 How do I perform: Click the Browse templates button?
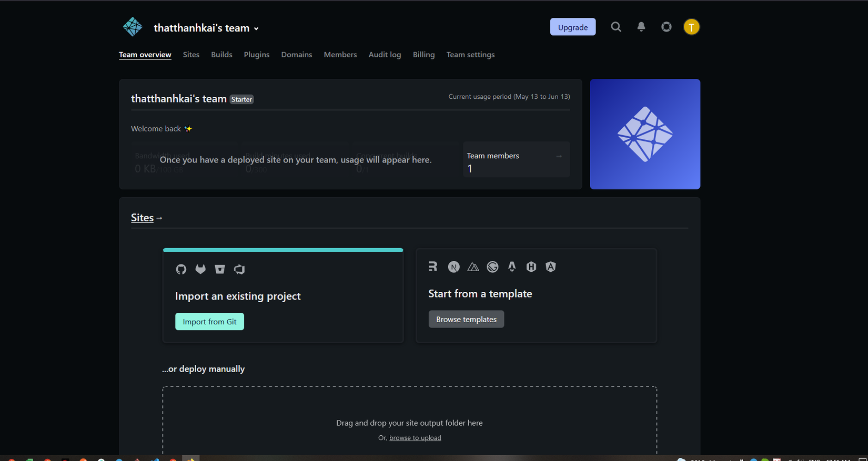point(466,319)
